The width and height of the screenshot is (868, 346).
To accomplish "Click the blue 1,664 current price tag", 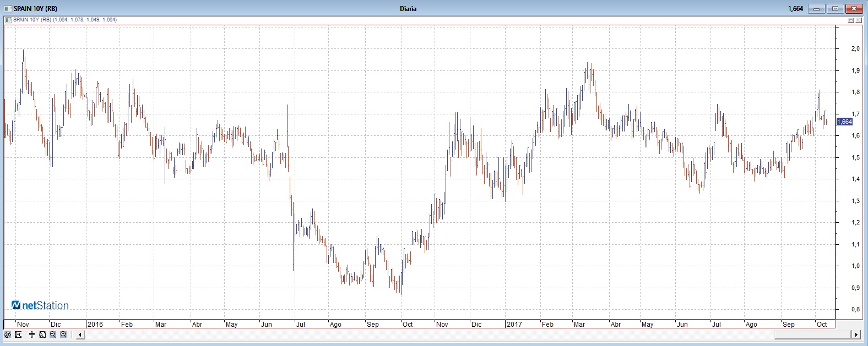I will pos(844,122).
